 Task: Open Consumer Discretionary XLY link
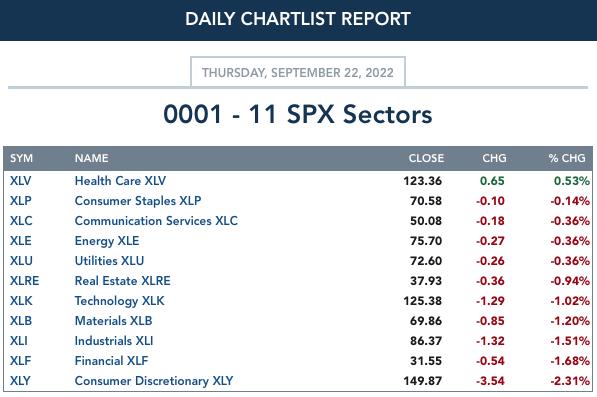(x=154, y=381)
